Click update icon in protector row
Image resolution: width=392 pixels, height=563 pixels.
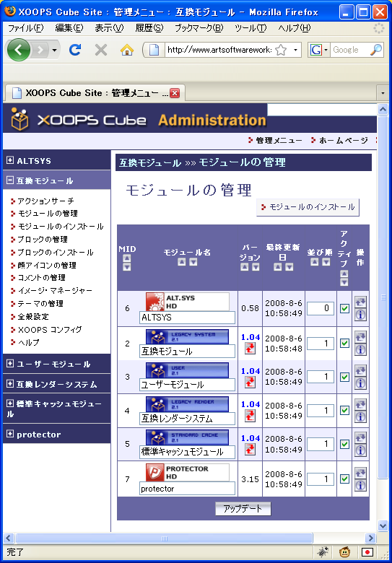tap(360, 473)
